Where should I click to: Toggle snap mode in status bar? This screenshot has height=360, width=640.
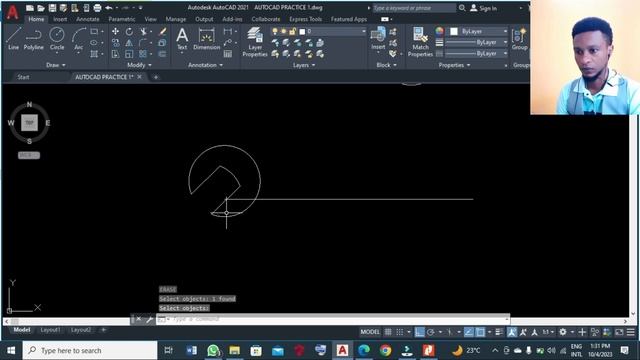[x=400, y=332]
